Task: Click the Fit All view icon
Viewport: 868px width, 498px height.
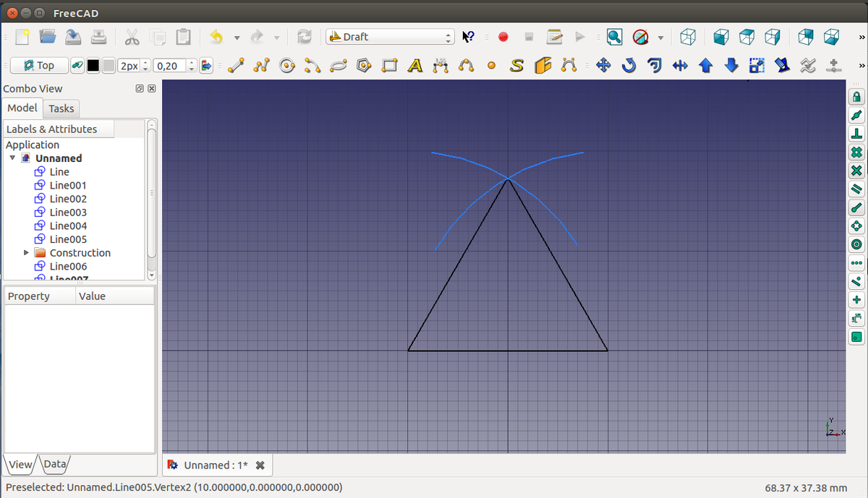Action: pyautogui.click(x=614, y=37)
